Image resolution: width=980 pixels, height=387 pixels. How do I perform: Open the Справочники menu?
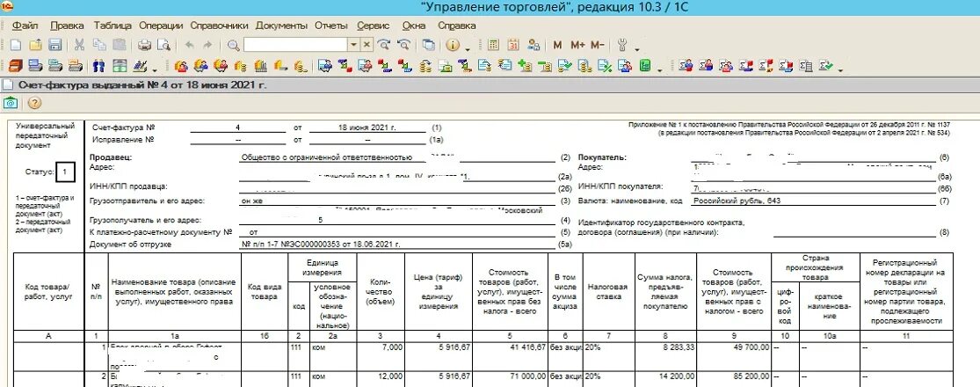pyautogui.click(x=219, y=26)
